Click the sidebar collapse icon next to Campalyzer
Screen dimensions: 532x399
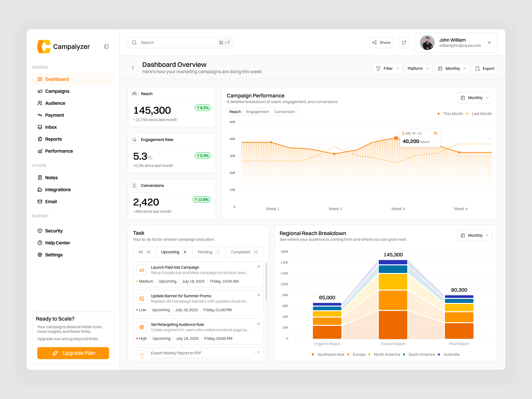coord(106,46)
